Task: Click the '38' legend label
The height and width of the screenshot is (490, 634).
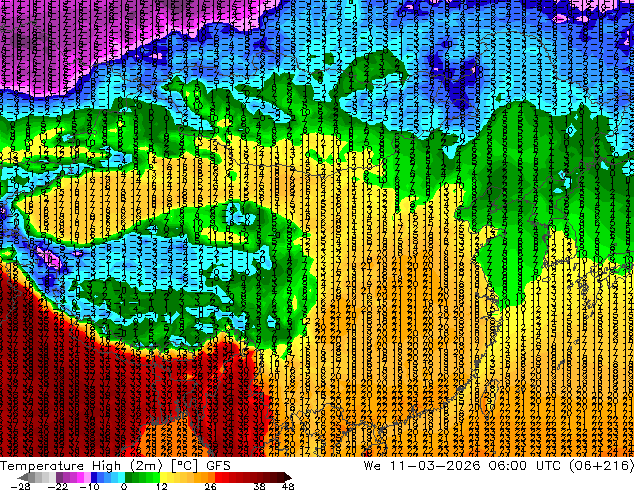Action: tap(259, 486)
